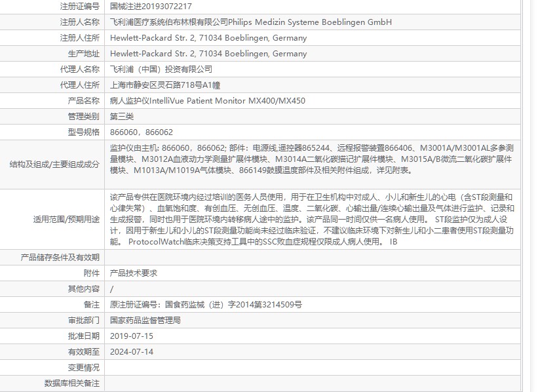Image resolution: width=538 pixels, height=392 pixels.
Task: Click the 结构及组成/主要组成成分 label
Action: (54, 165)
